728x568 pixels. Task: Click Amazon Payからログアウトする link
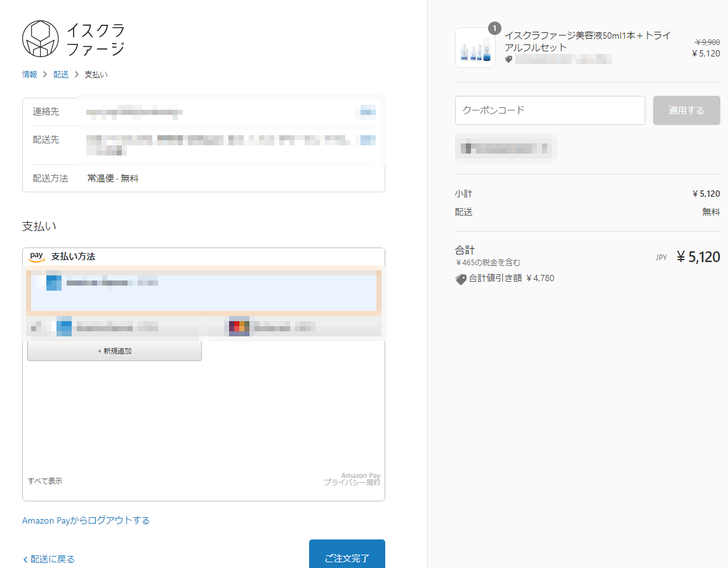[86, 520]
